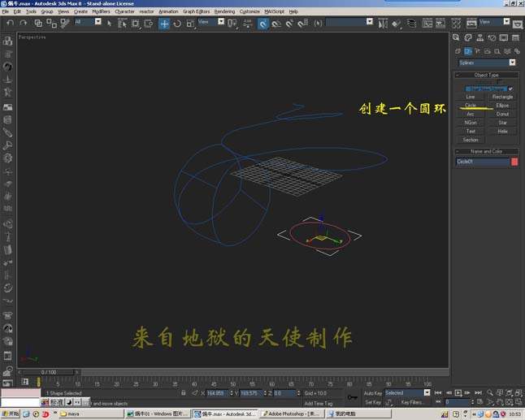Image resolution: width=525 pixels, height=420 pixels.
Task: Click the Play Animation button
Action: tap(458, 392)
